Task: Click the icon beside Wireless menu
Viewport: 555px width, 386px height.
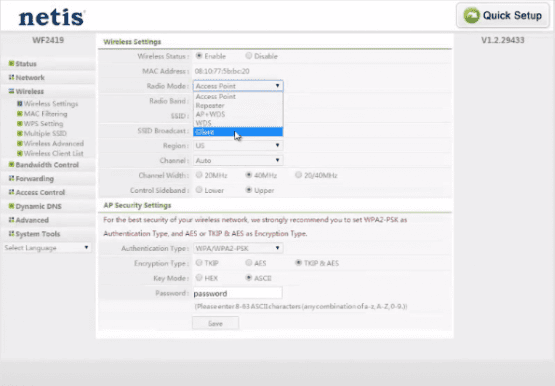Action: [x=11, y=91]
